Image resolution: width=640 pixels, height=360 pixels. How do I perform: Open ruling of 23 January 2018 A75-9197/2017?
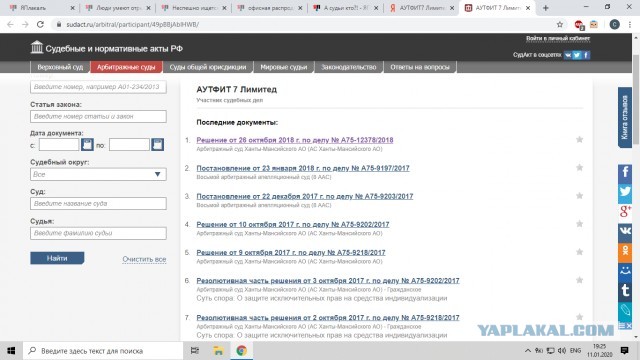click(x=303, y=168)
